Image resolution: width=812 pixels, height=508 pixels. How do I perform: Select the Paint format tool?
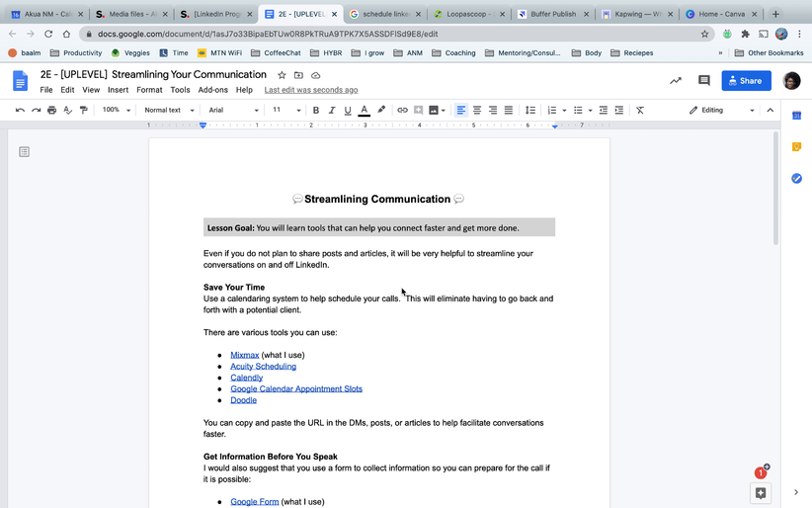coord(83,110)
